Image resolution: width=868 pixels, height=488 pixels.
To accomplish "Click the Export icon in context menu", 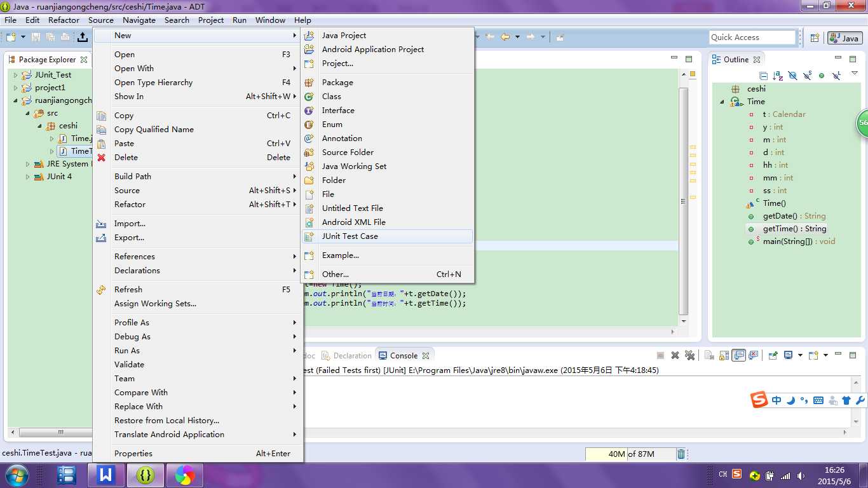I will click(x=101, y=238).
